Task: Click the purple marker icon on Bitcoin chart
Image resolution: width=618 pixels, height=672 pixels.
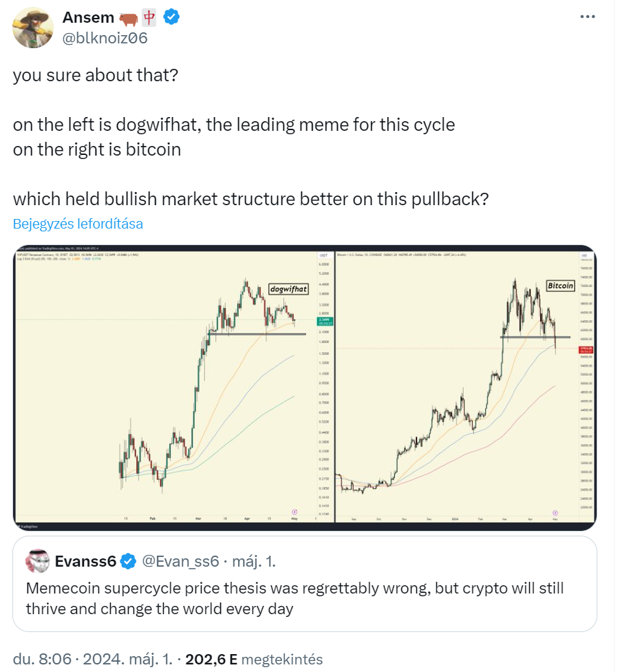Action: pyautogui.click(x=555, y=512)
